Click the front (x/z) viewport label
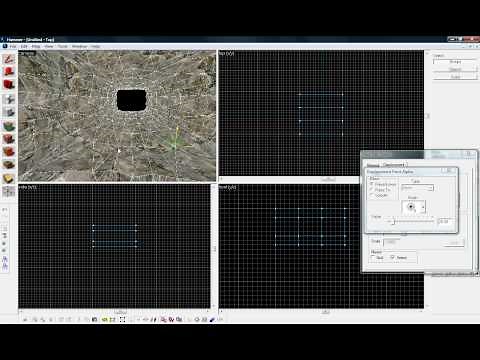 tap(227, 187)
